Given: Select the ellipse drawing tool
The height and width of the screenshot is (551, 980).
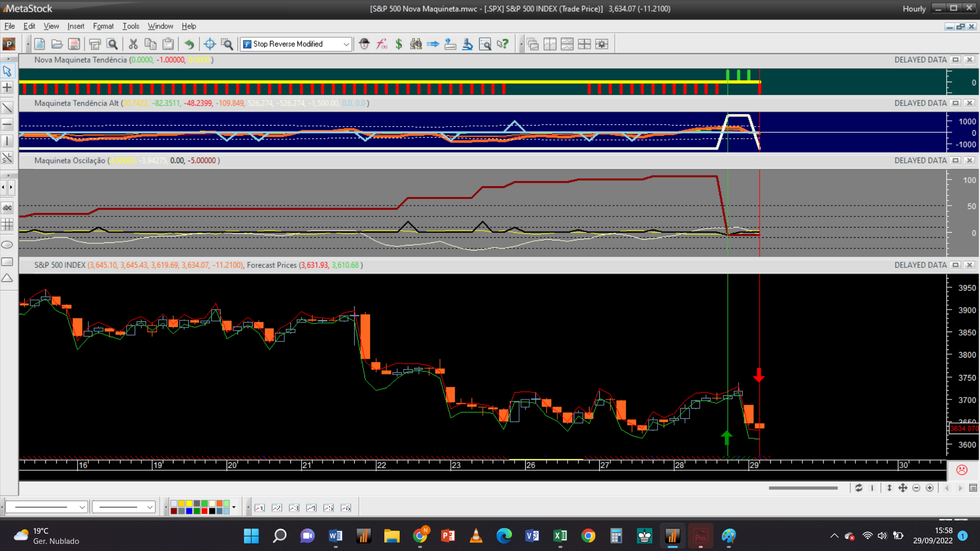Looking at the screenshot, I should (7, 245).
